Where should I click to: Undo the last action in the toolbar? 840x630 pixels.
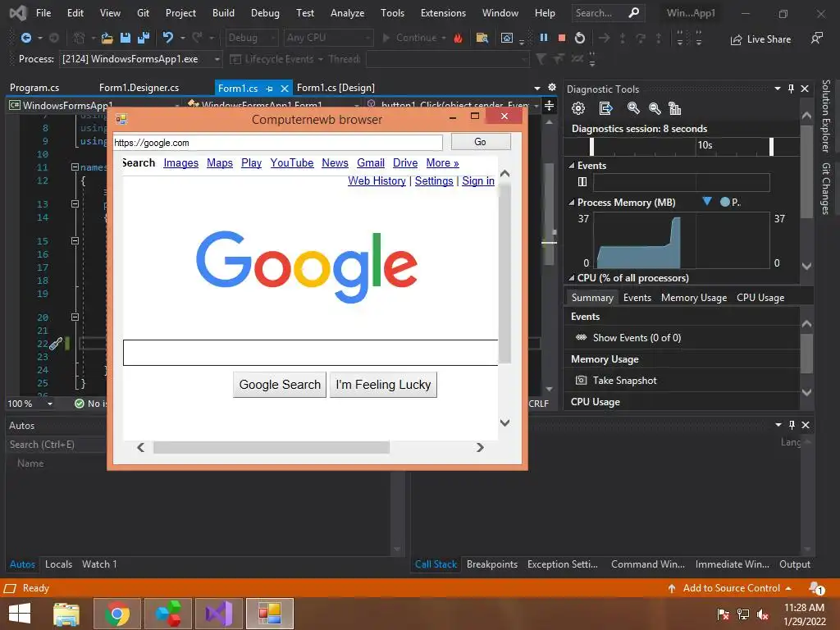click(168, 38)
